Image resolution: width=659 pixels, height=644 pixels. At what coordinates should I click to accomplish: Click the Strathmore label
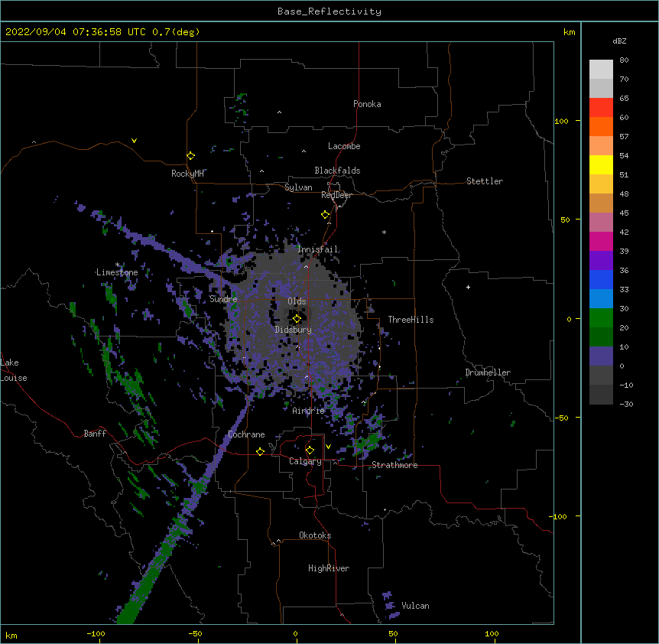(394, 465)
